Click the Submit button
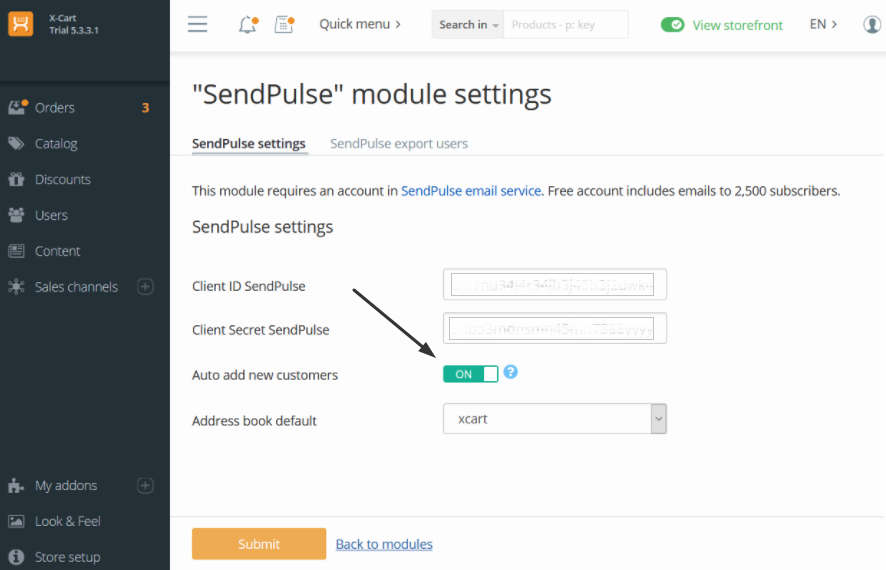This screenshot has width=886, height=570. pyautogui.click(x=259, y=544)
